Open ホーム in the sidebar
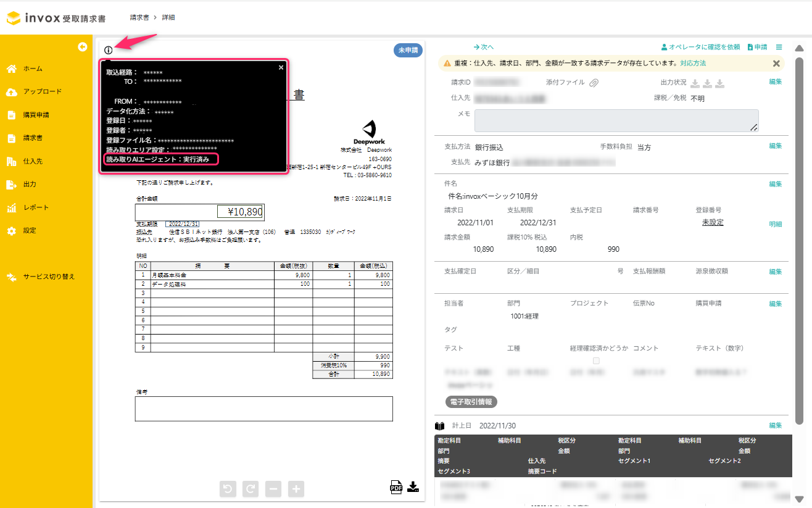 pyautogui.click(x=33, y=69)
